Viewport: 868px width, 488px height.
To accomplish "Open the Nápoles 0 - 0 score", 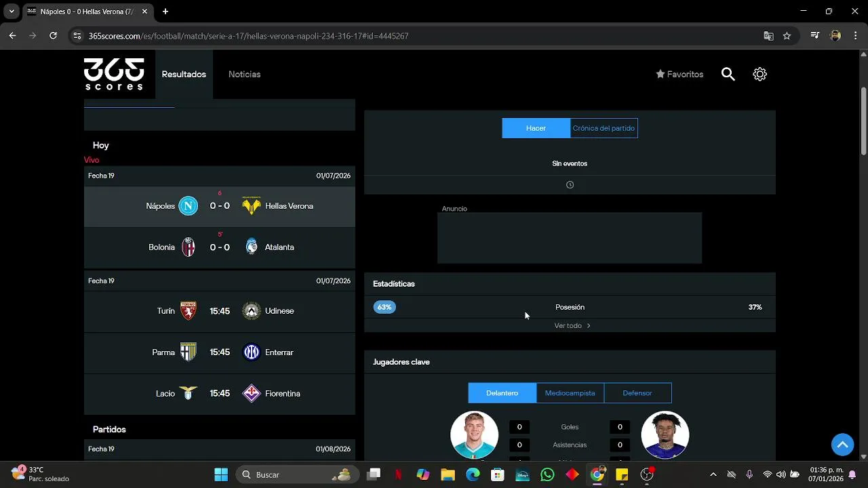I will coord(220,206).
